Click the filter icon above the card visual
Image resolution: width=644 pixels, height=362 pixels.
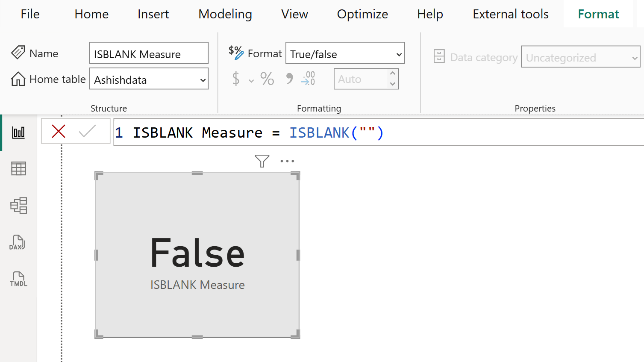[x=262, y=161]
